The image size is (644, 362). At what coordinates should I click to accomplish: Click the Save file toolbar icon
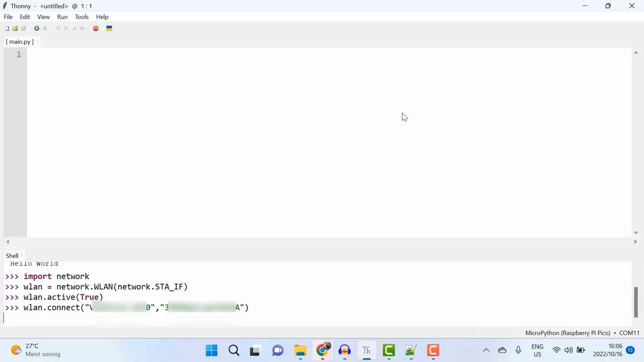(x=23, y=29)
